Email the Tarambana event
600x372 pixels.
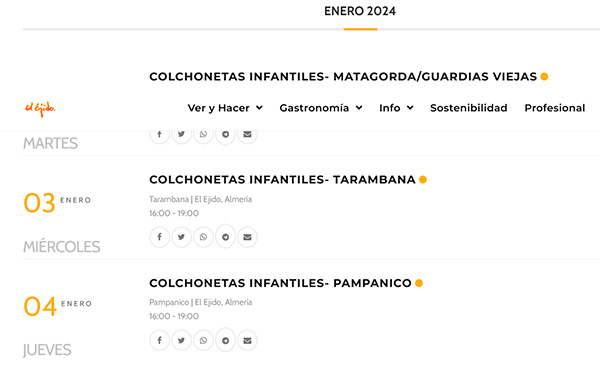click(x=247, y=237)
